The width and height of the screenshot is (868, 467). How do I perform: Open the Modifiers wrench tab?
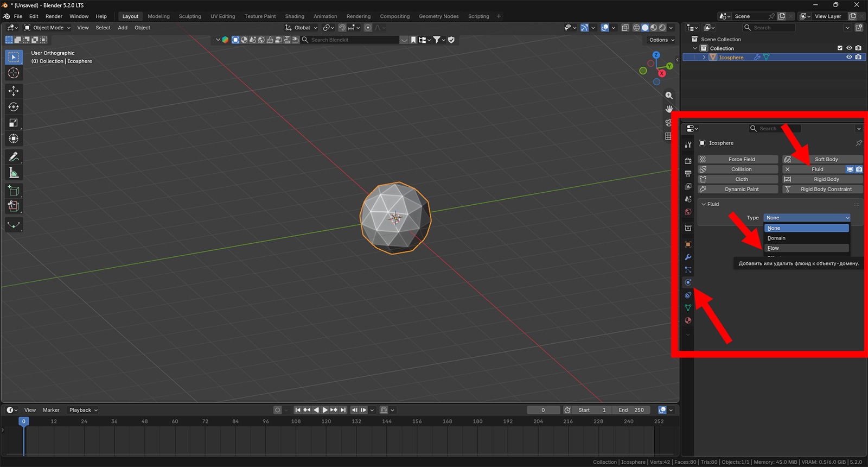click(688, 257)
